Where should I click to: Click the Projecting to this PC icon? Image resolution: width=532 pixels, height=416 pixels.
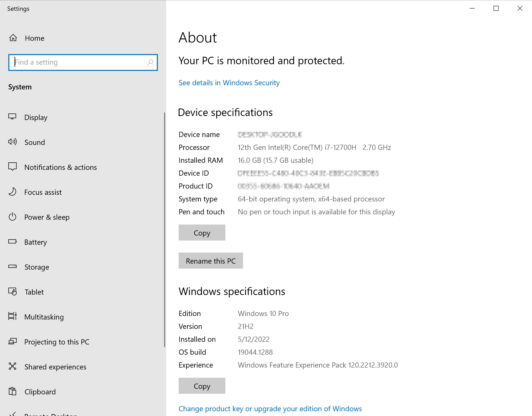pyautogui.click(x=12, y=341)
